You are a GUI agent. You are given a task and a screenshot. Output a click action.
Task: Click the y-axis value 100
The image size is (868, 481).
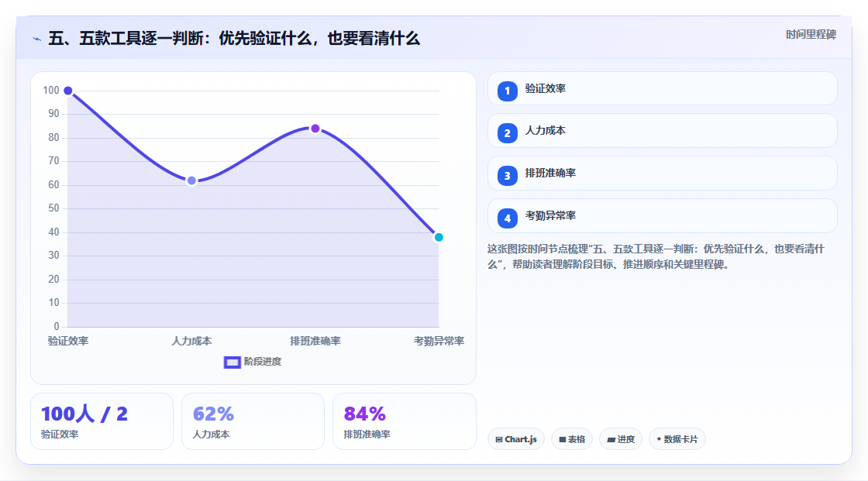click(51, 90)
